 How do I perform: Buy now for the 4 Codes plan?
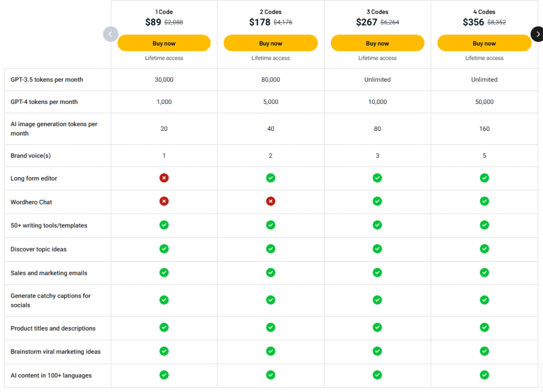tap(484, 43)
